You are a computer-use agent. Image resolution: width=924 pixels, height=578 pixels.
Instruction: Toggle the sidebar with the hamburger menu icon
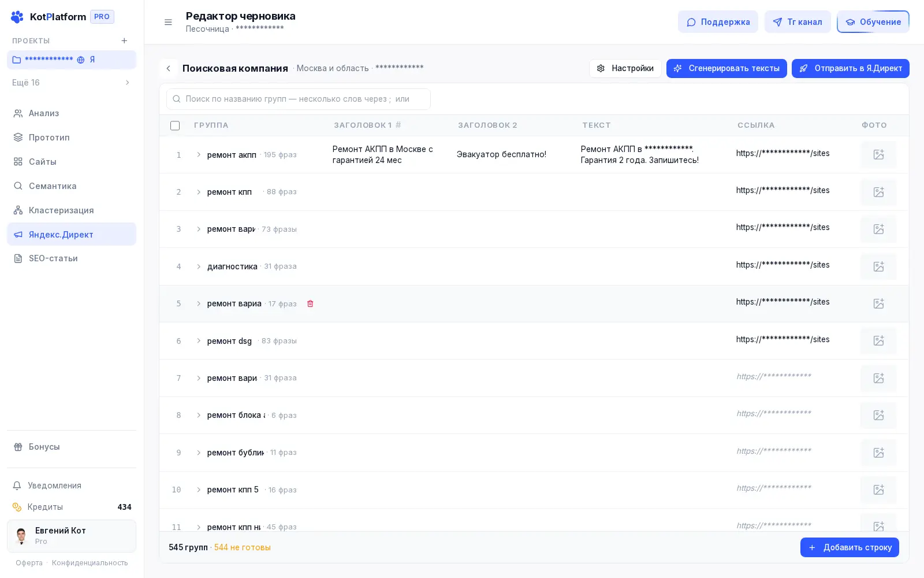pyautogui.click(x=168, y=22)
